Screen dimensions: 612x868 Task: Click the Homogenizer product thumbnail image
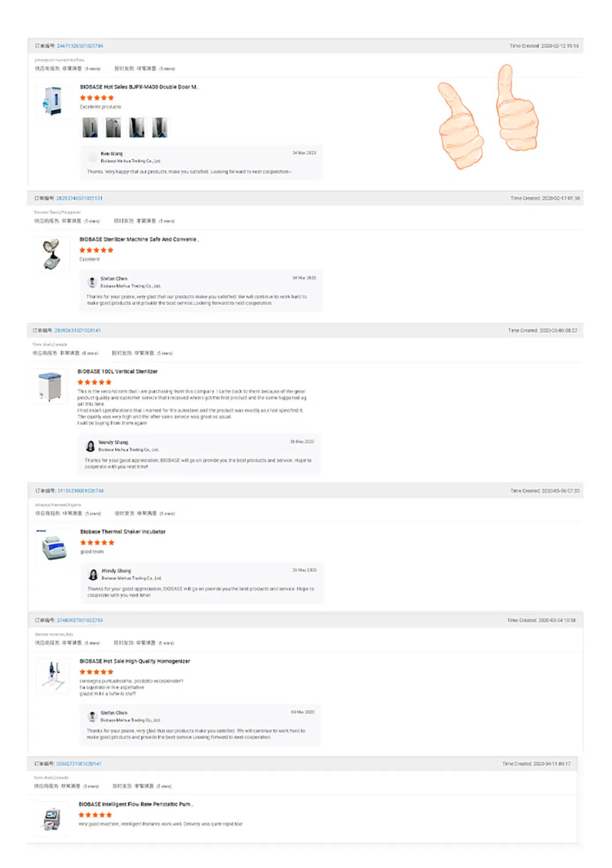point(52,676)
